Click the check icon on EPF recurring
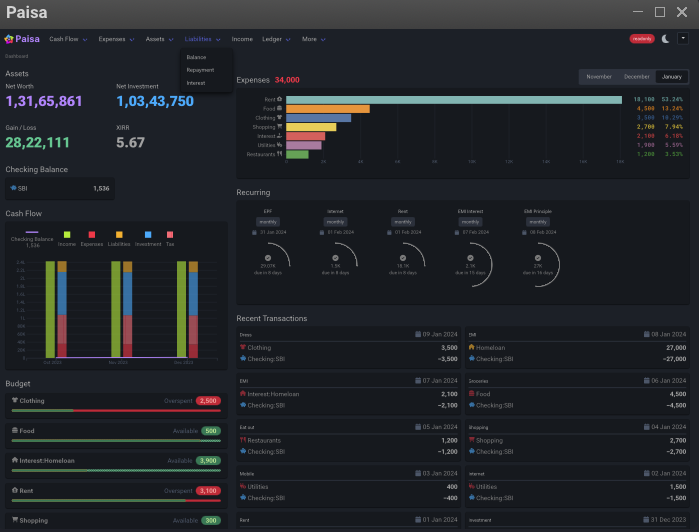 (x=268, y=258)
